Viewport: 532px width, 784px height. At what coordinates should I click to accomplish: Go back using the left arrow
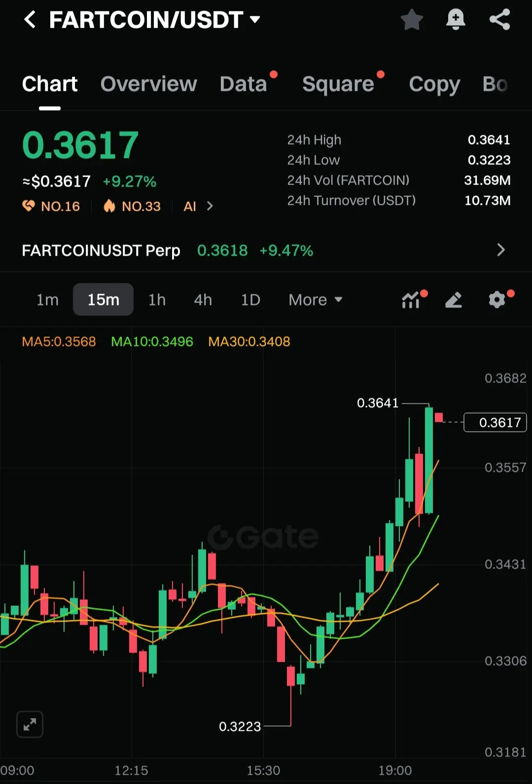pos(30,20)
